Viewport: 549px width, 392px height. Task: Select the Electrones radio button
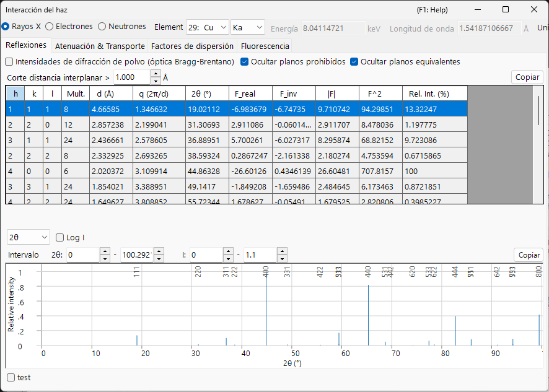[x=69, y=27]
